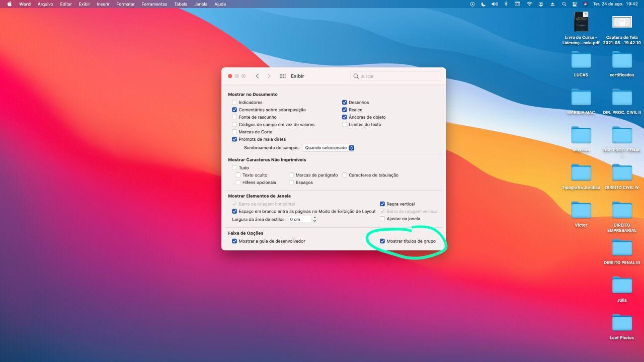Viewport: 644px width, 362px height.
Task: Enable the Espaços checkbox
Action: tap(291, 183)
